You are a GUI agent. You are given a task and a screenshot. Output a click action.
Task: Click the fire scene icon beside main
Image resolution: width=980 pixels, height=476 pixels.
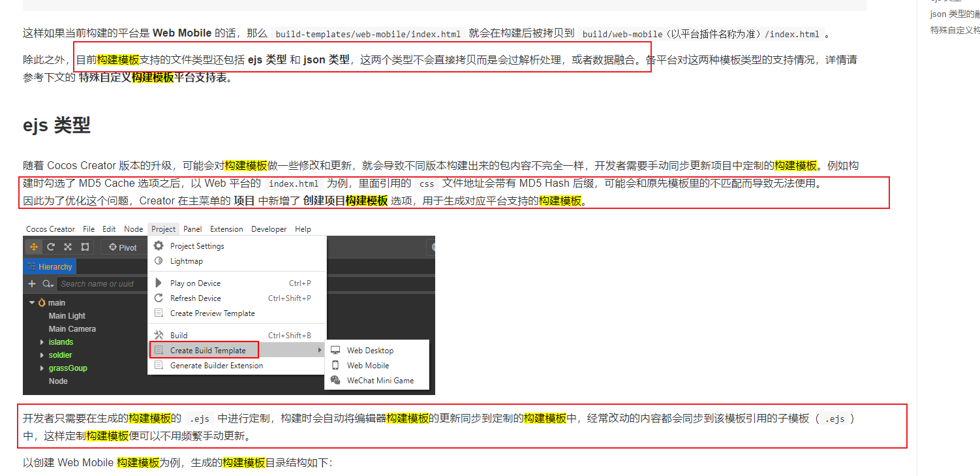[42, 302]
